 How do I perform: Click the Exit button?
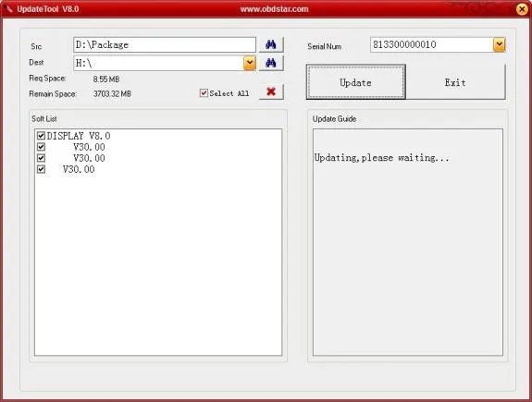[x=455, y=82]
